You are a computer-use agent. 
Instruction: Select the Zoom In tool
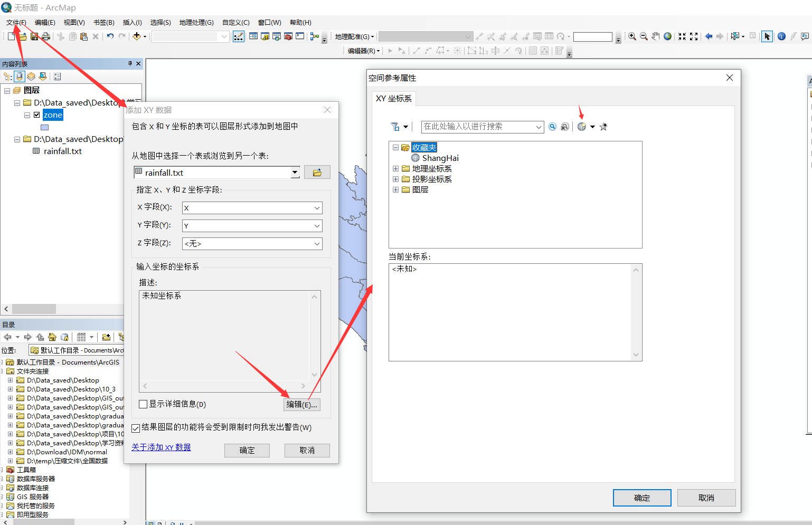[x=632, y=36]
